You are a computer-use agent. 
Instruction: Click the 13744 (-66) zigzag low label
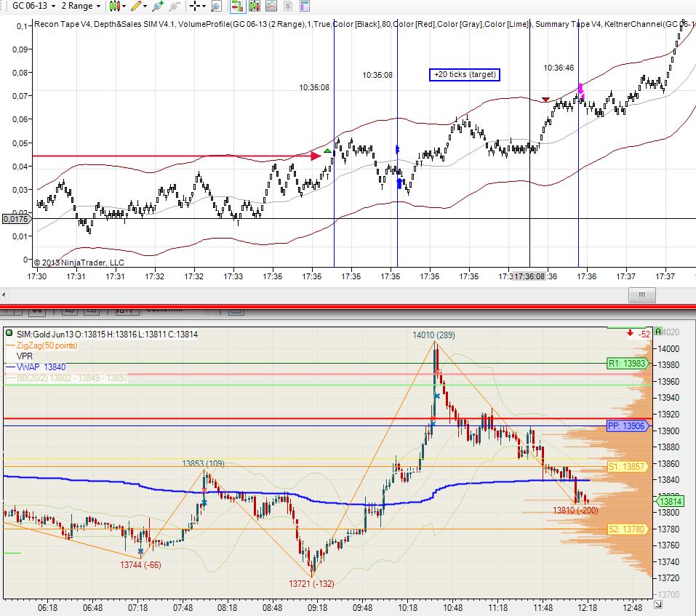(x=140, y=565)
